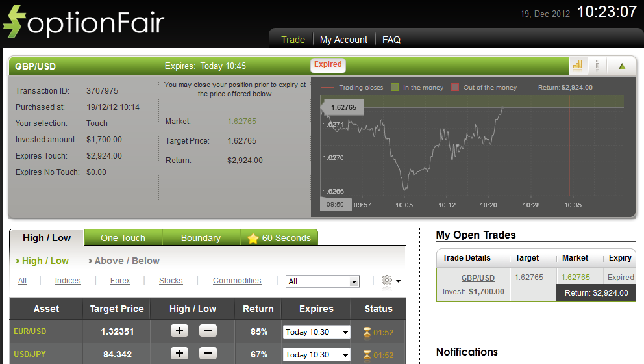Click Transaction ID value 3707975
Screen dimensions: 644x364
tap(102, 90)
